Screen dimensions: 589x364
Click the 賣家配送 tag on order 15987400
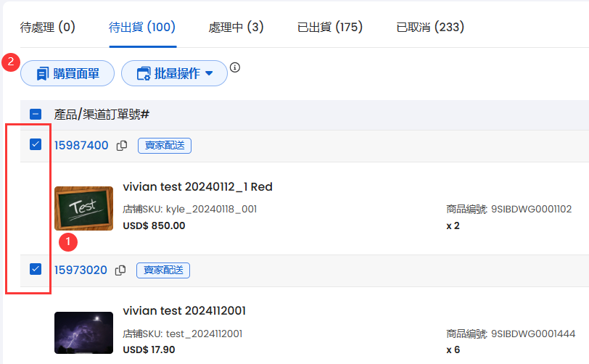165,146
